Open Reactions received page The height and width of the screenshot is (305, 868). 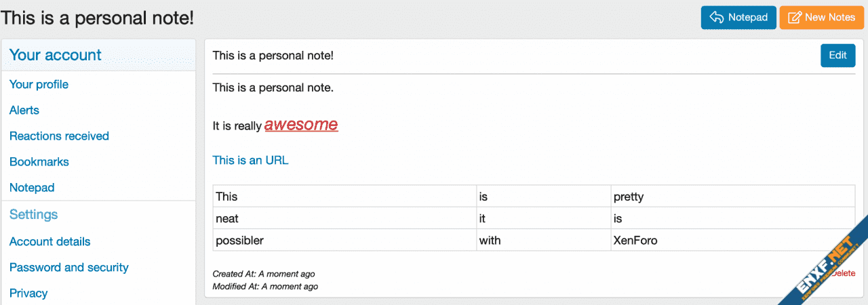[x=59, y=136]
